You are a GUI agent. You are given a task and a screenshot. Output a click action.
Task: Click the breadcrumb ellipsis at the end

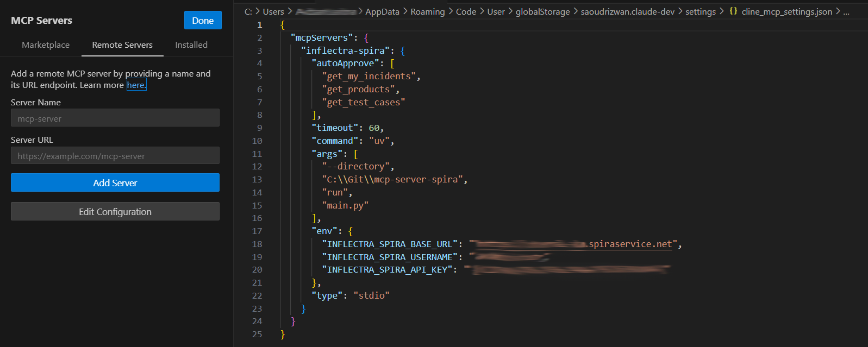click(x=846, y=12)
